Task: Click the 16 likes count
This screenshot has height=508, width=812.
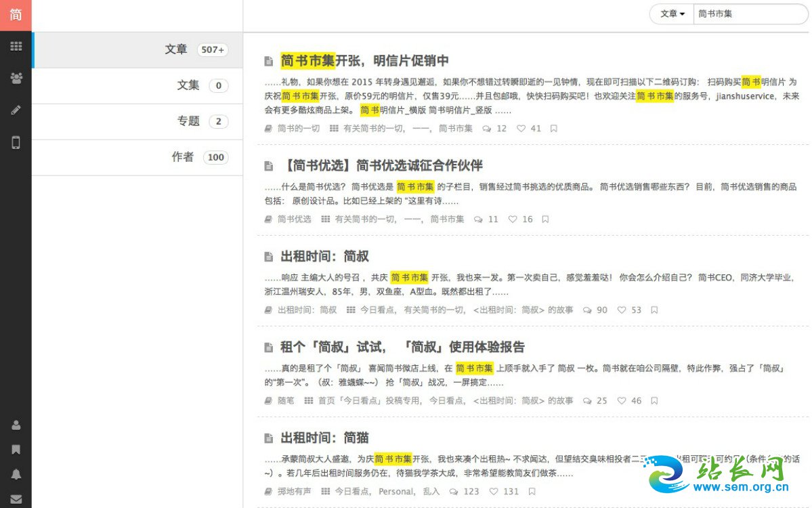Action: pos(527,219)
